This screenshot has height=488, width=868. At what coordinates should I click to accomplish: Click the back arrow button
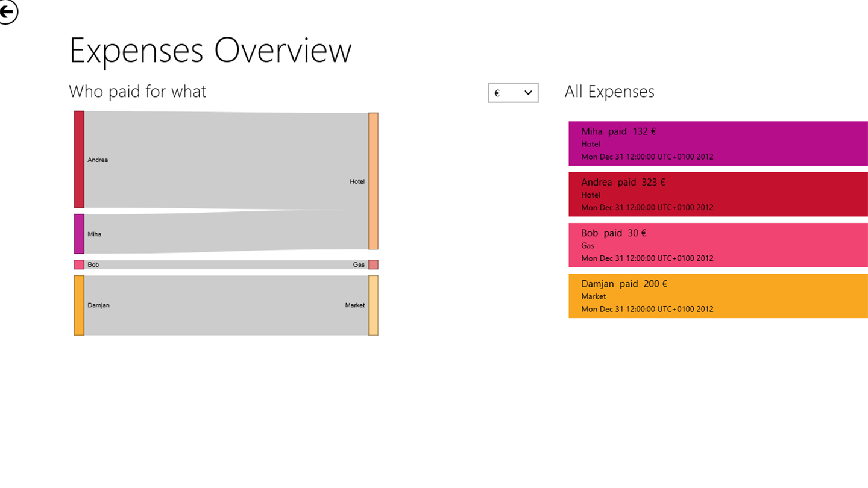7,11
